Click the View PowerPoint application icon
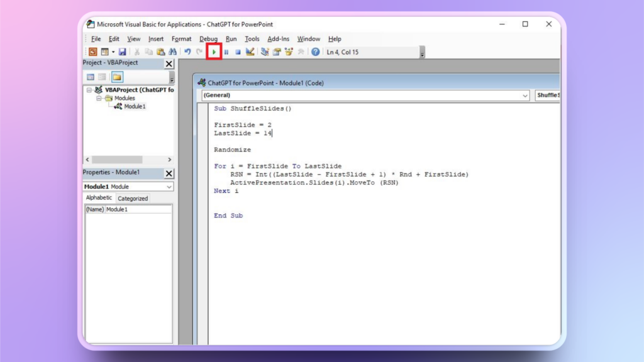The width and height of the screenshot is (644, 362). click(92, 52)
